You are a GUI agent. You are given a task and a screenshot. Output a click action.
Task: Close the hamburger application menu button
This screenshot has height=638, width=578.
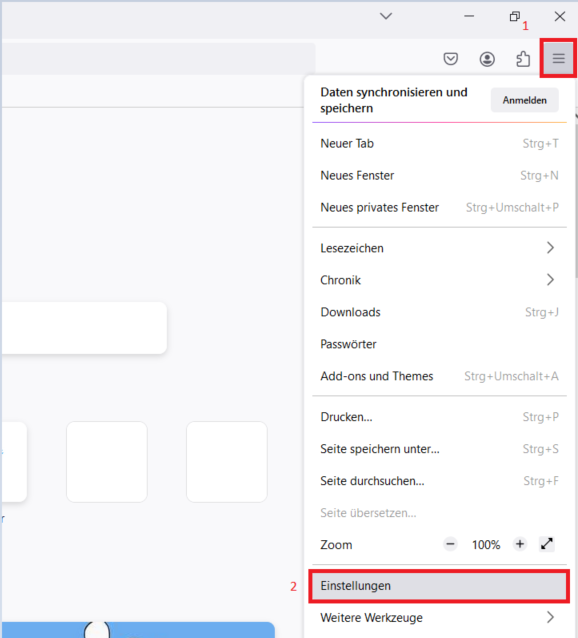(x=558, y=59)
